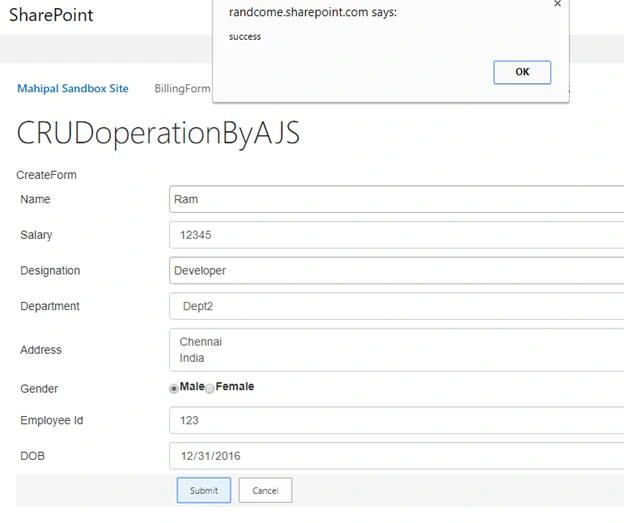Screen dimensions: 624x523
Task: Click the Employee Id label text
Action: tap(52, 420)
